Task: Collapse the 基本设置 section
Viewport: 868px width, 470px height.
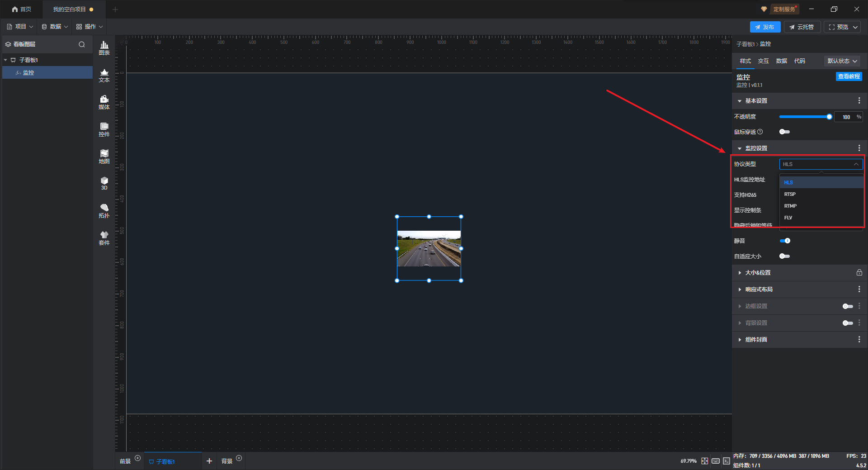Action: pyautogui.click(x=740, y=101)
